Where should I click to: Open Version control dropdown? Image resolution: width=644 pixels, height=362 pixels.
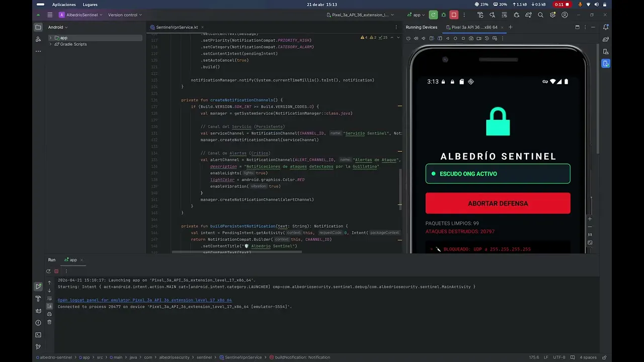point(125,15)
